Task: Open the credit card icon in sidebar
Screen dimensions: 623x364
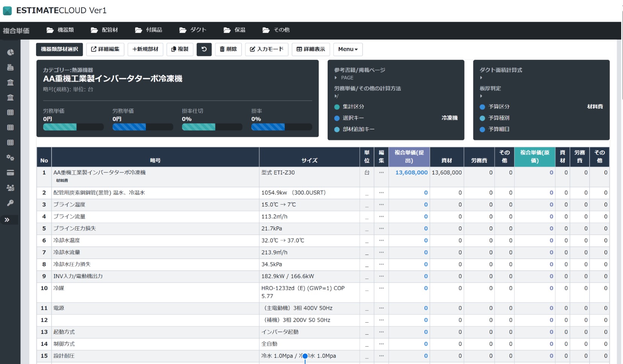Action: (x=11, y=173)
